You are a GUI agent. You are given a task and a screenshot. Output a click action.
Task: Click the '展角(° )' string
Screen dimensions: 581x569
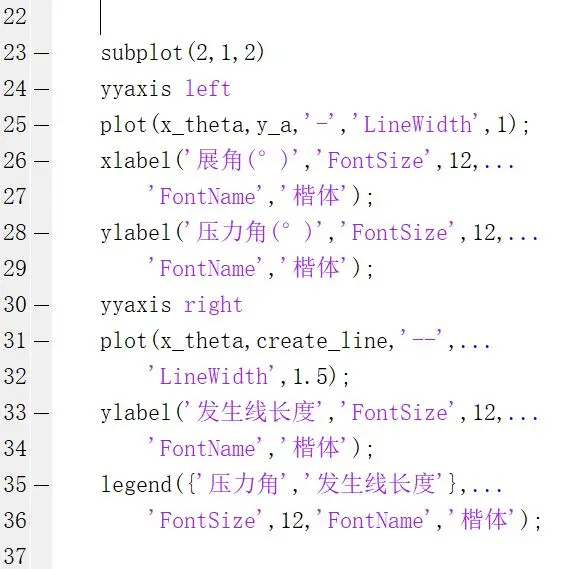click(x=242, y=160)
